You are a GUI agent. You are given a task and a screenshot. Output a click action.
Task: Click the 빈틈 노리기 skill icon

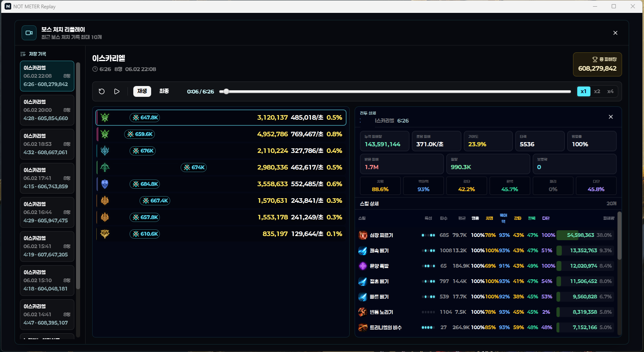pyautogui.click(x=363, y=312)
